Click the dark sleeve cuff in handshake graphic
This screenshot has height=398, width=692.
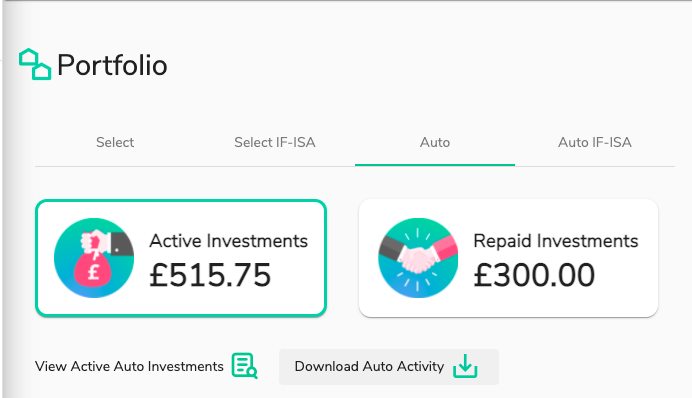coord(390,248)
